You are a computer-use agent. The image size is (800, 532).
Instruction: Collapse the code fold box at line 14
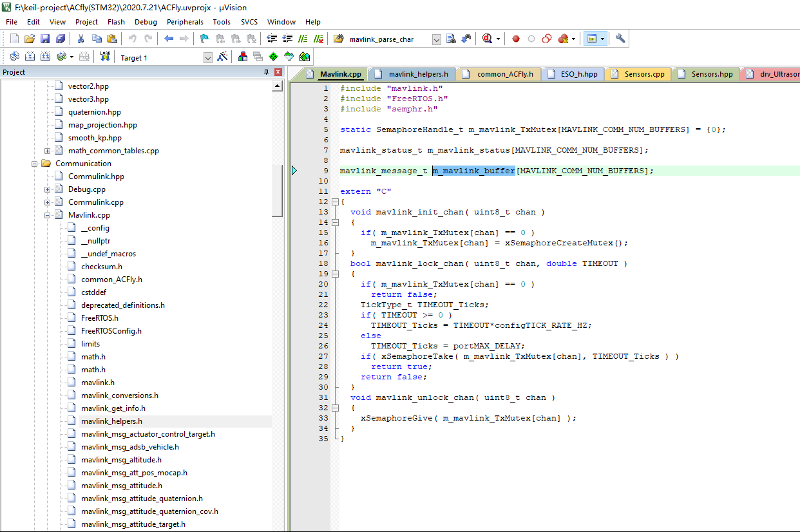click(x=335, y=222)
